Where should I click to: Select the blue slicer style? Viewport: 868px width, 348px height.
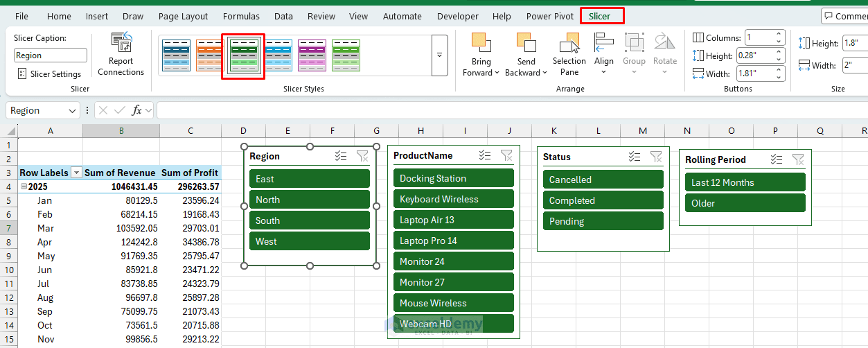point(176,55)
